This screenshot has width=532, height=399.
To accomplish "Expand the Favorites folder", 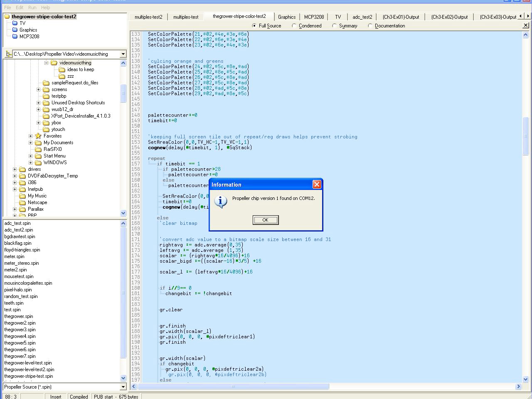I will pos(30,136).
